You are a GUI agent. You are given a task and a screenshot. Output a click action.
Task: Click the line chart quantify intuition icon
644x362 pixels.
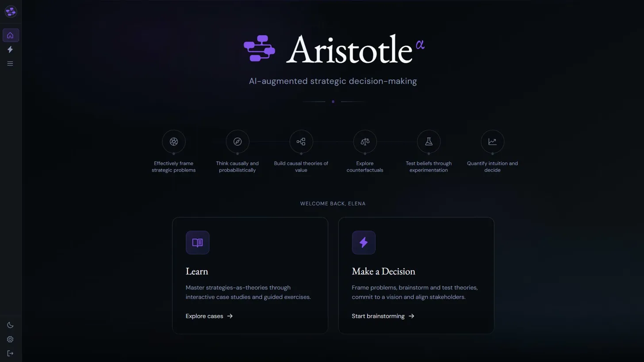click(x=492, y=141)
